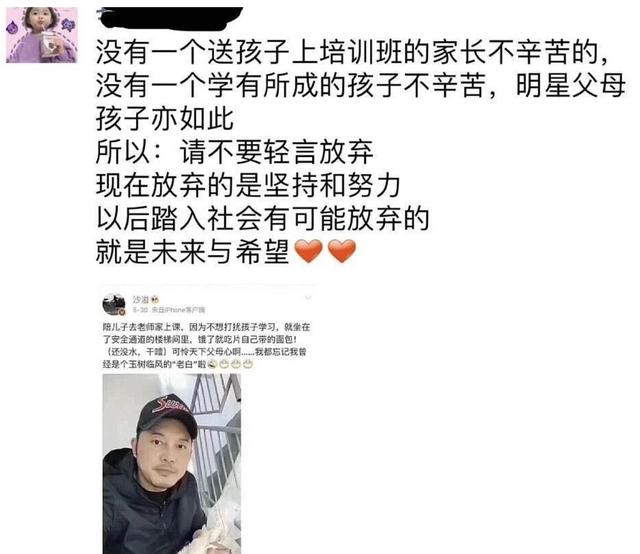Screen dimensions: 640x554
Task: Open the round Weibo avatar of 沙溢
Action: tap(114, 304)
